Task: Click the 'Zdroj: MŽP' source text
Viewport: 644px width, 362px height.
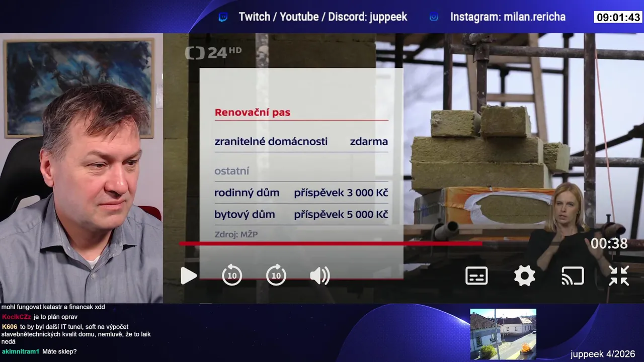Action: [x=236, y=234]
